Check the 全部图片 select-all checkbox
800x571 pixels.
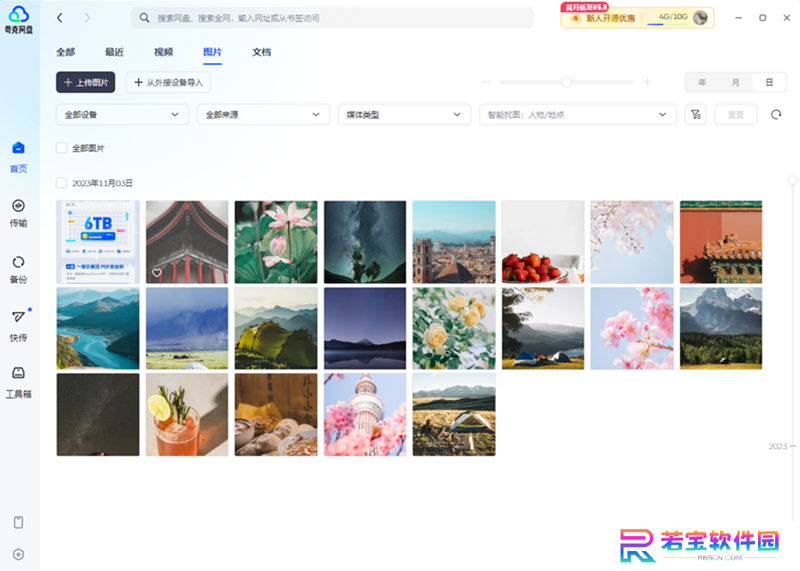click(61, 148)
